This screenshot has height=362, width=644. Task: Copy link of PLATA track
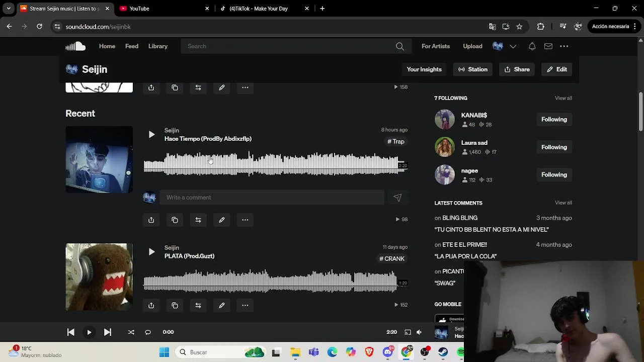point(175,305)
